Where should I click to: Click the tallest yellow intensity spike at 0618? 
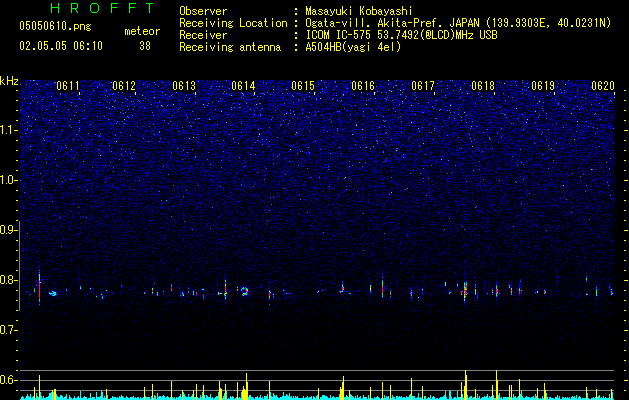[x=497, y=384]
